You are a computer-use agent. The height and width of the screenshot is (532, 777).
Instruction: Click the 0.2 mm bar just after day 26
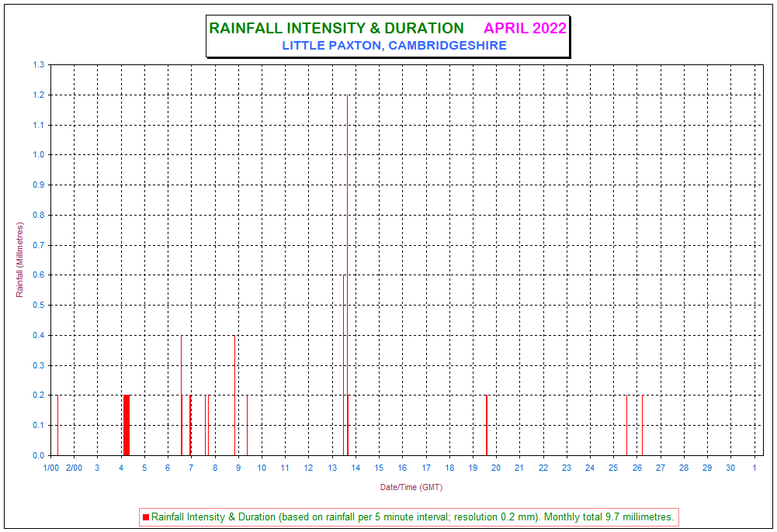pyautogui.click(x=643, y=426)
